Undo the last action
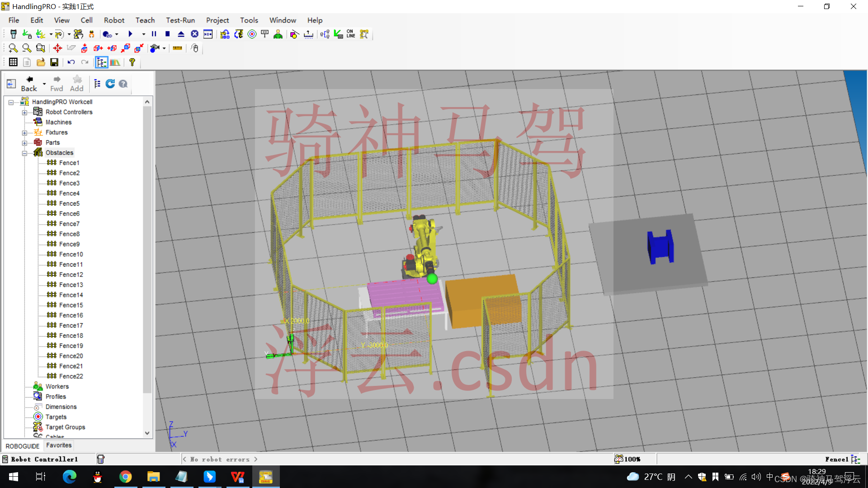 click(x=71, y=62)
